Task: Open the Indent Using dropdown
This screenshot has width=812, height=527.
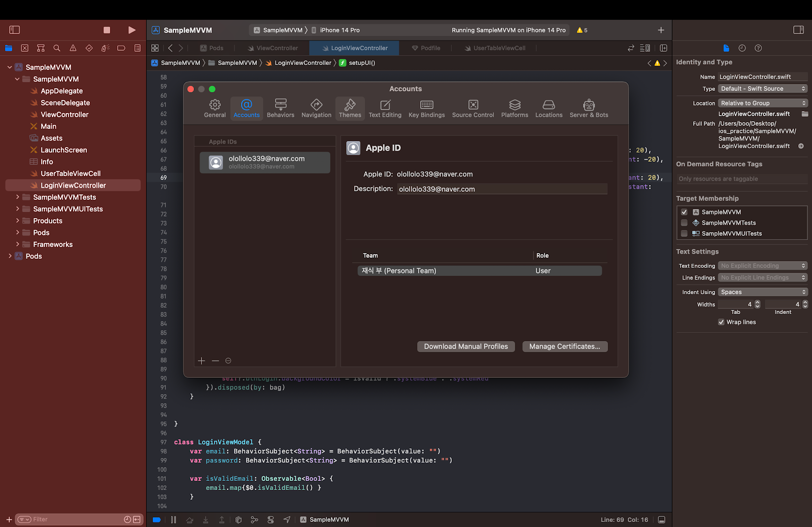Action: [763, 292]
